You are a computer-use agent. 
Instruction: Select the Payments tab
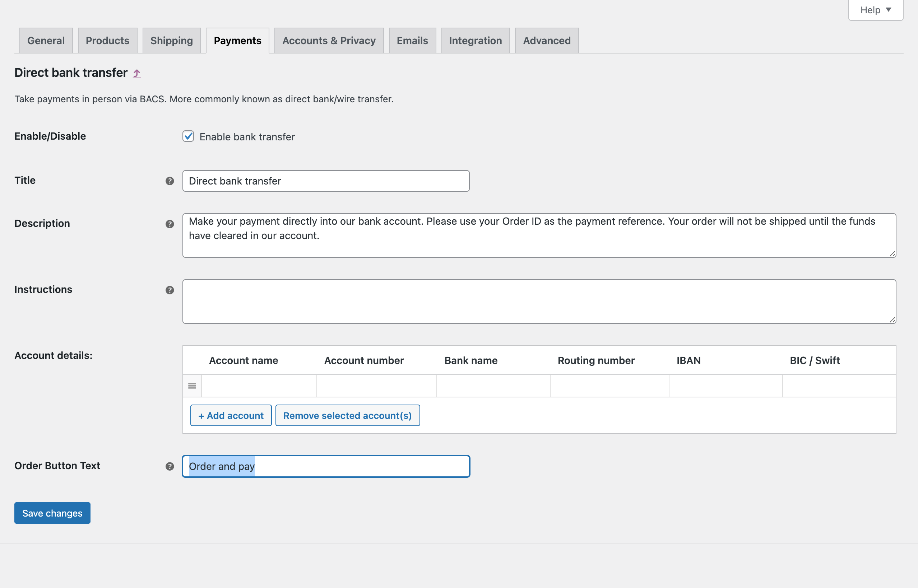click(238, 41)
